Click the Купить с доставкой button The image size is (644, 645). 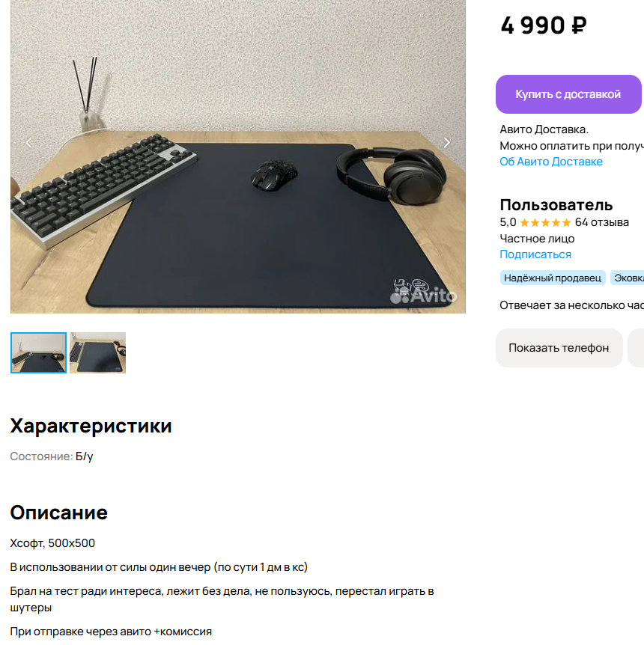(568, 94)
